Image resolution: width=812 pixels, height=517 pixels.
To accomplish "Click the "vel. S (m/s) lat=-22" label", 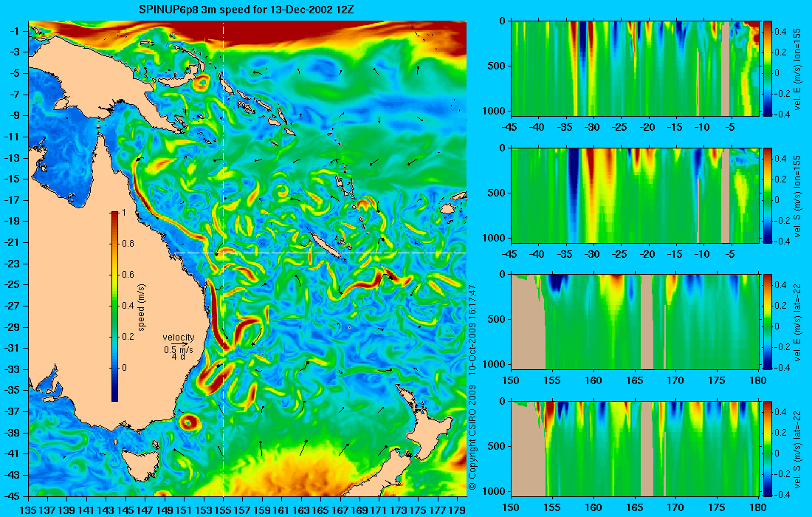I will (798, 448).
